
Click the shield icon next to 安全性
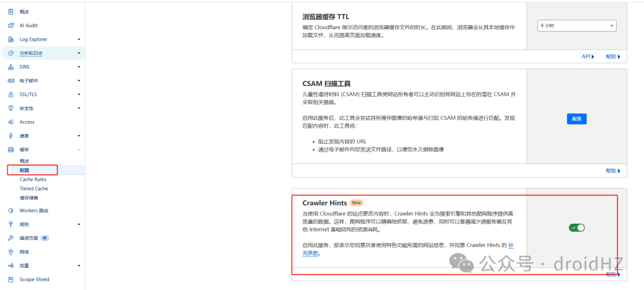point(11,108)
